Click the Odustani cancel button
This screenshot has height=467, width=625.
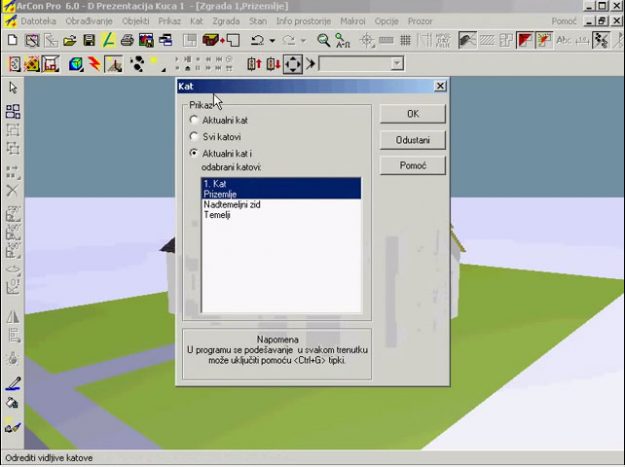(x=412, y=140)
